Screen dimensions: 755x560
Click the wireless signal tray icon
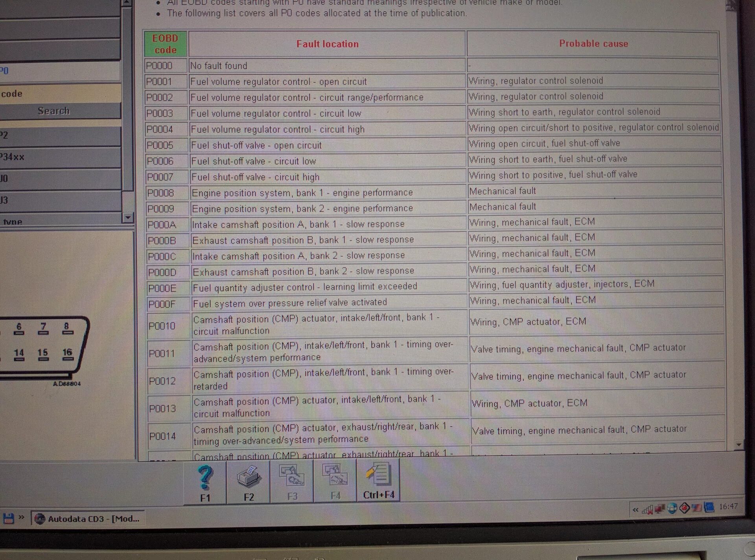click(x=647, y=510)
